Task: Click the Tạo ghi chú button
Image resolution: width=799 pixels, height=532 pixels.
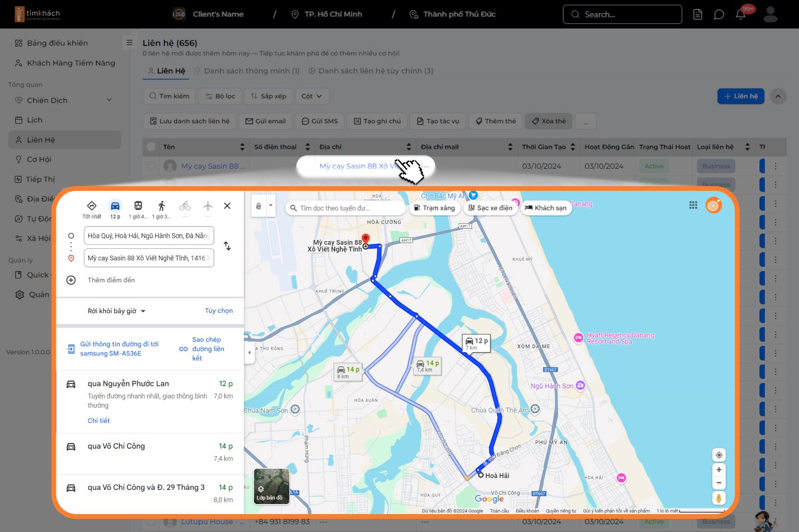Action: click(x=377, y=121)
